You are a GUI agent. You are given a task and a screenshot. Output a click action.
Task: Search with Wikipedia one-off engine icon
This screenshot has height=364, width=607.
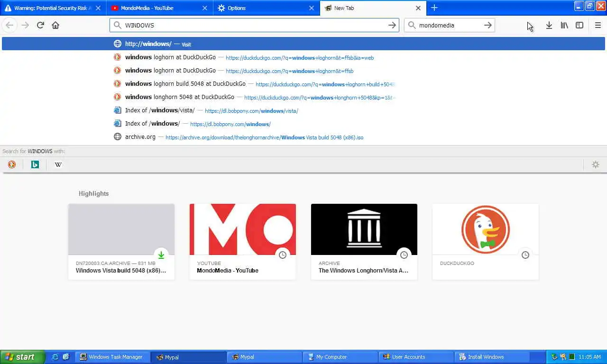58,164
